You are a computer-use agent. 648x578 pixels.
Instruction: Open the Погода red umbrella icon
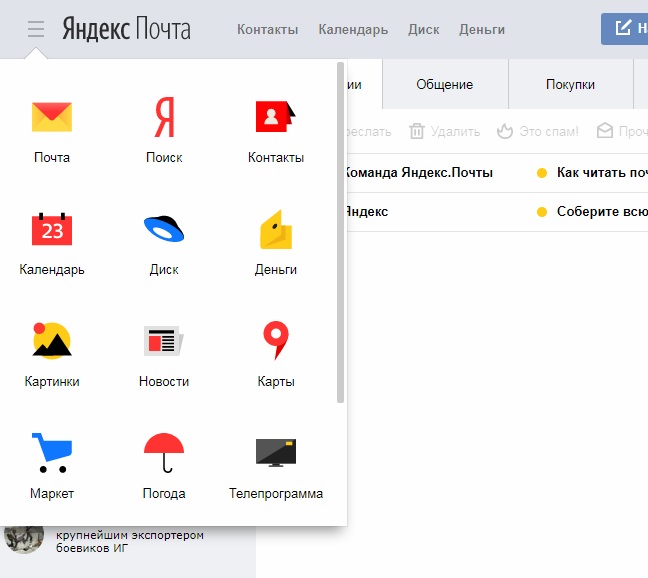(164, 452)
